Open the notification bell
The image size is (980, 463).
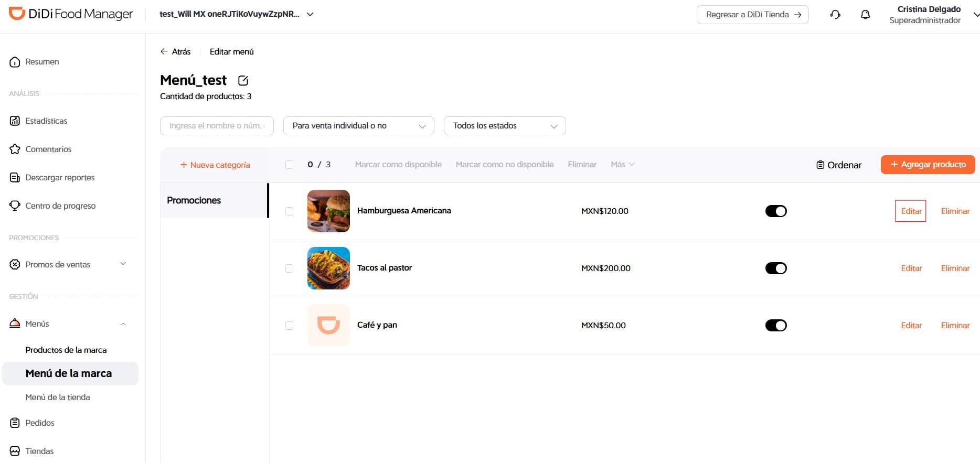point(865,15)
